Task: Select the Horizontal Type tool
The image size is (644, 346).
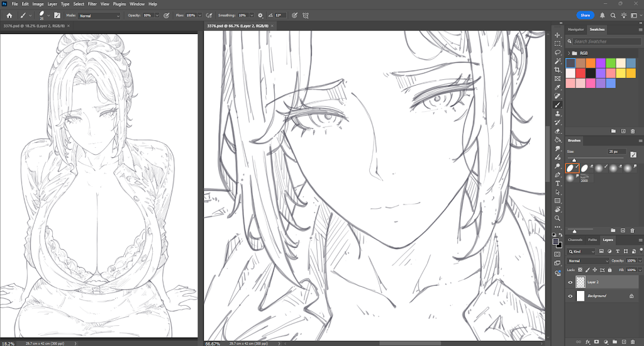Action: (557, 183)
